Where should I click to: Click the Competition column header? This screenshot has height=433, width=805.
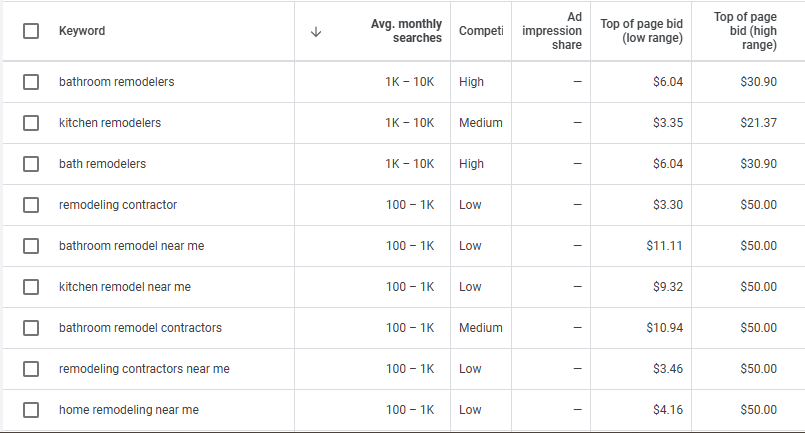tap(481, 31)
